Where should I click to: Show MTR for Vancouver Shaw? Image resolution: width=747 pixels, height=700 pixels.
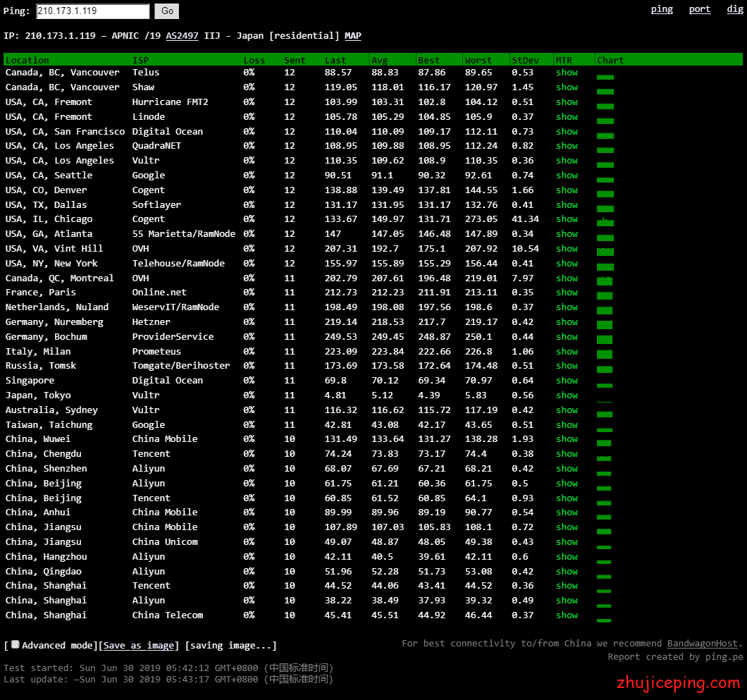coord(567,87)
